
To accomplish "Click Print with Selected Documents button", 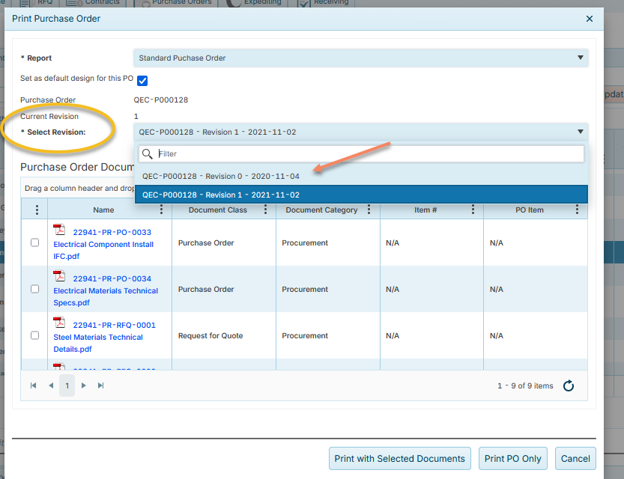I will coord(400,458).
